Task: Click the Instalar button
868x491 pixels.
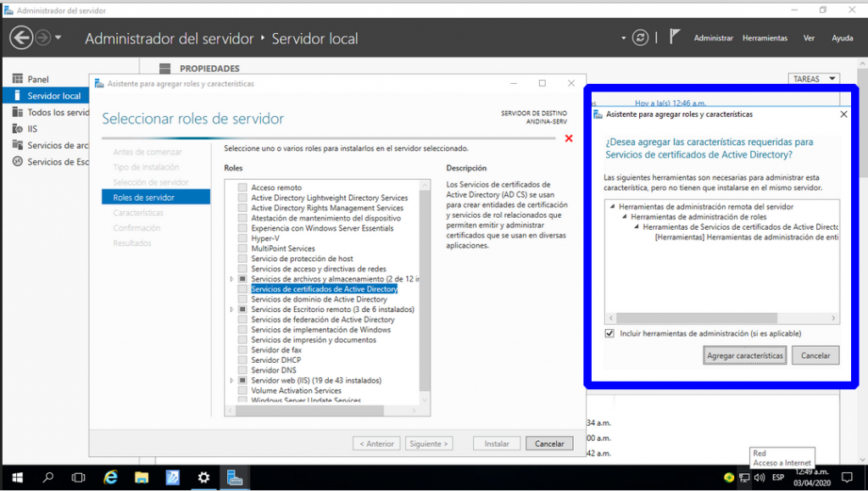Action: click(x=497, y=444)
